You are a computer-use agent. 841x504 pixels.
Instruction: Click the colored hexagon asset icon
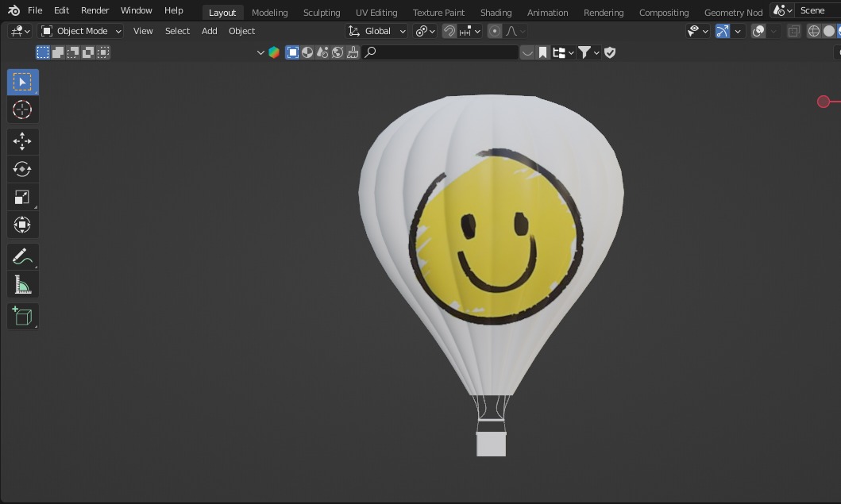274,52
